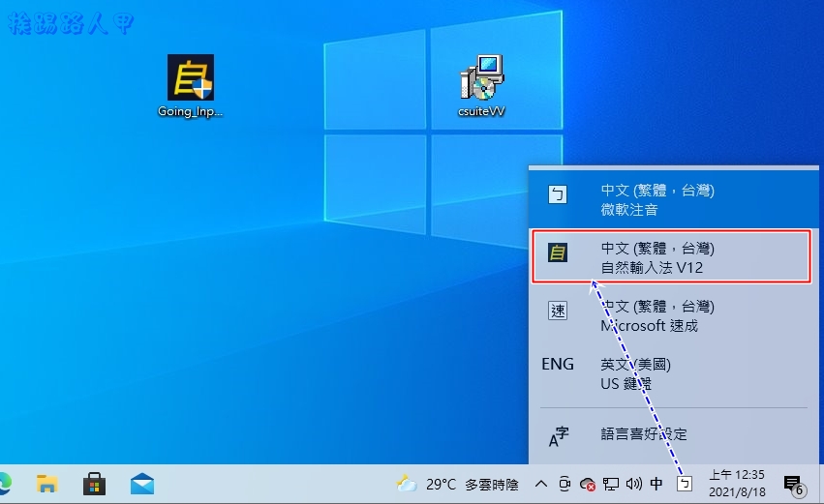Open File Explorer from the taskbar
The width and height of the screenshot is (824, 504).
(46, 484)
